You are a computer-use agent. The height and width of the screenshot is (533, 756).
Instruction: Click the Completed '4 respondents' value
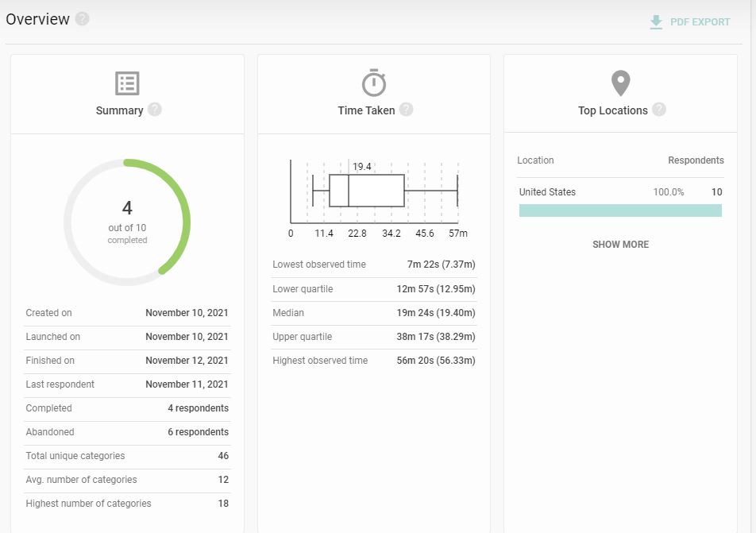199,408
